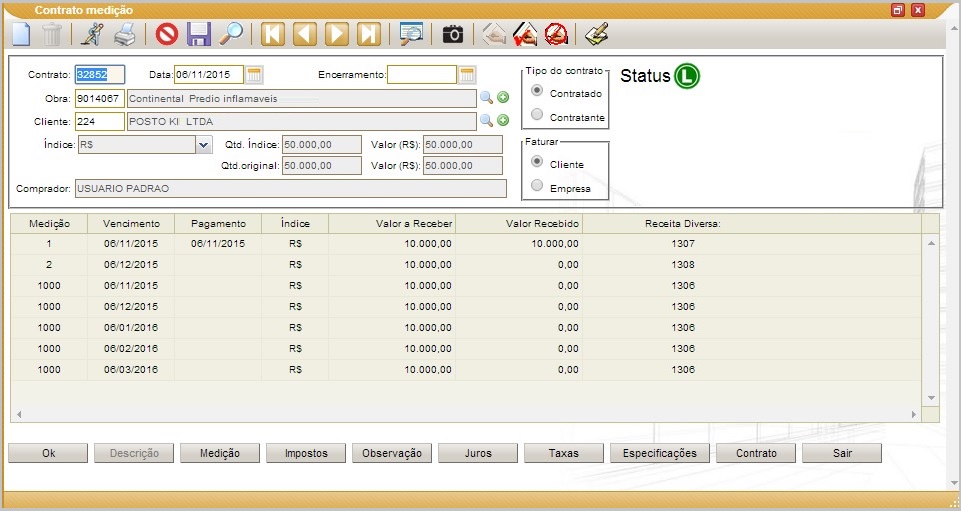This screenshot has width=961, height=511.
Task: Go to the first record
Action: pyautogui.click(x=273, y=34)
